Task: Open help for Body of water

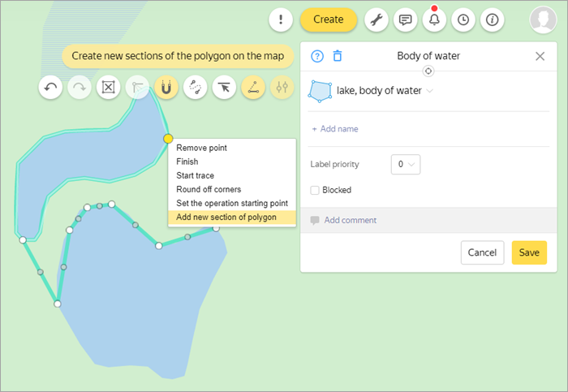Action: (x=317, y=56)
